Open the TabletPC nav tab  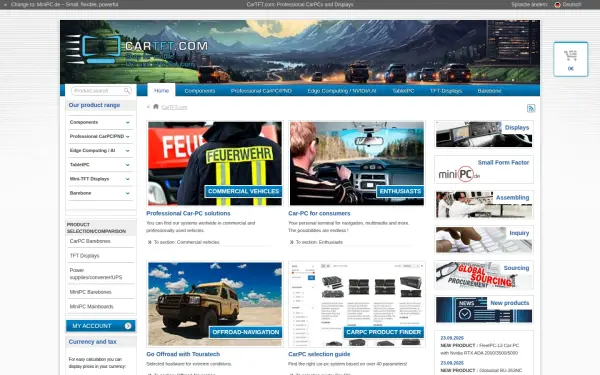(x=403, y=91)
